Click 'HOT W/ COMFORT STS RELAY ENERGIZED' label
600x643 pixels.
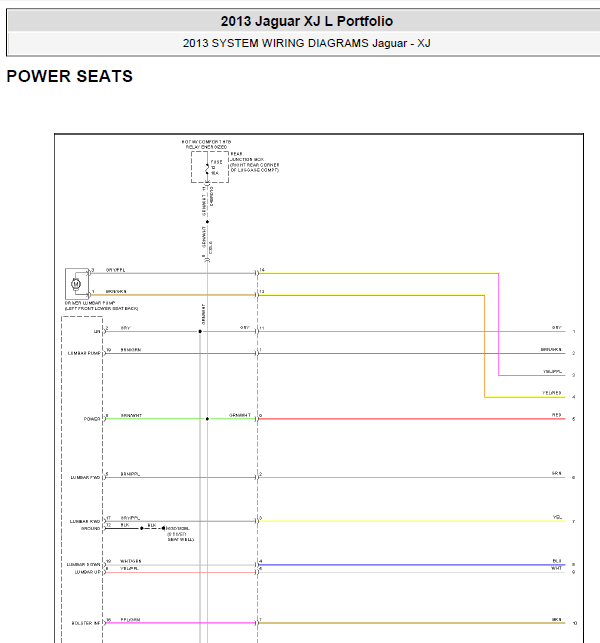tap(207, 144)
